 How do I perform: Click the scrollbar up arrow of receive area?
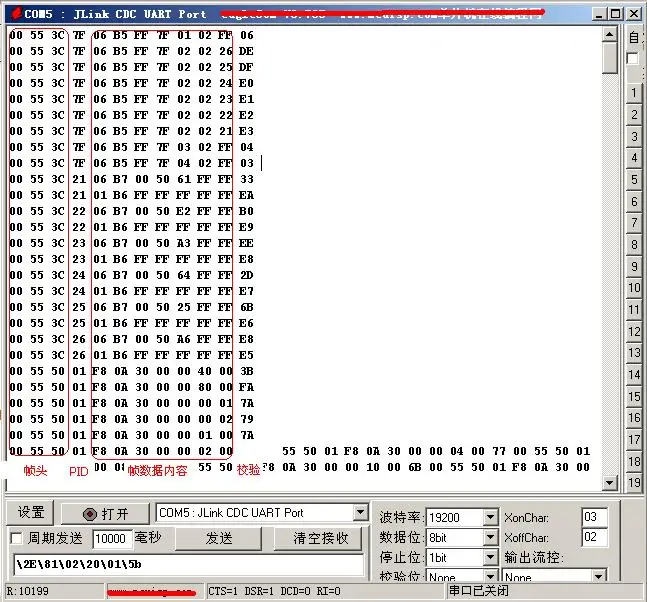pyautogui.click(x=609, y=35)
